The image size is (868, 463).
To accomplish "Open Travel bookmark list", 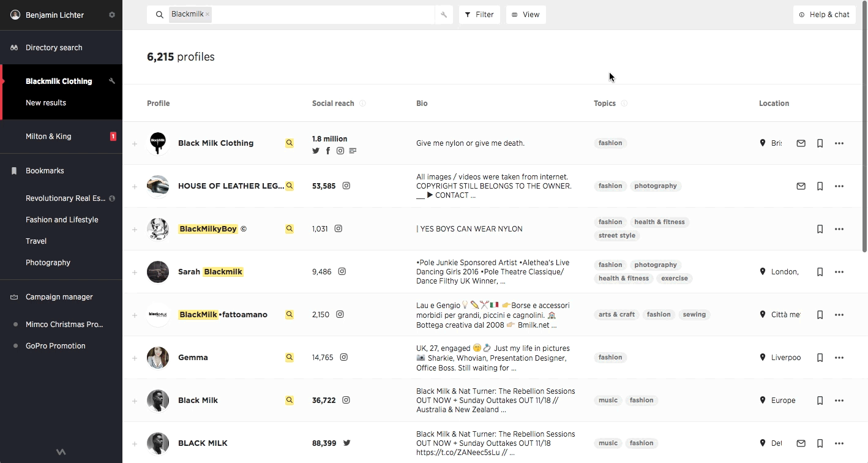I will pos(36,241).
